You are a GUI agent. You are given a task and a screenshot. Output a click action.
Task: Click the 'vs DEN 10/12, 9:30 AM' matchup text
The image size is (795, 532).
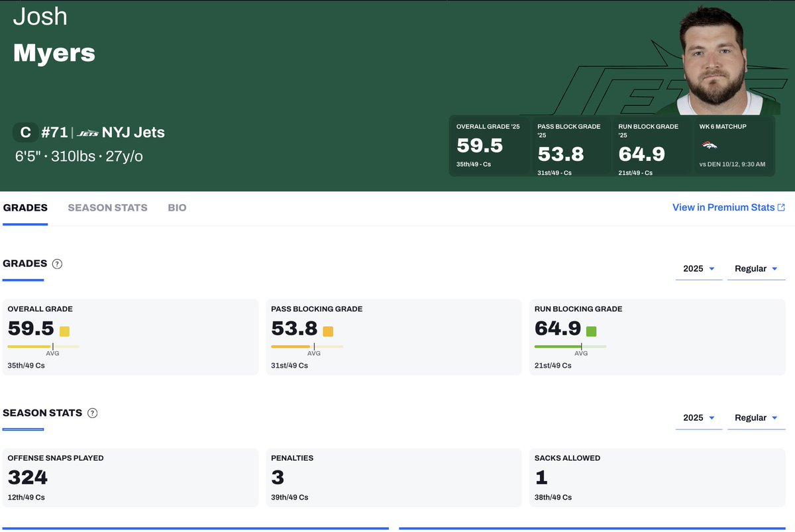click(x=733, y=164)
